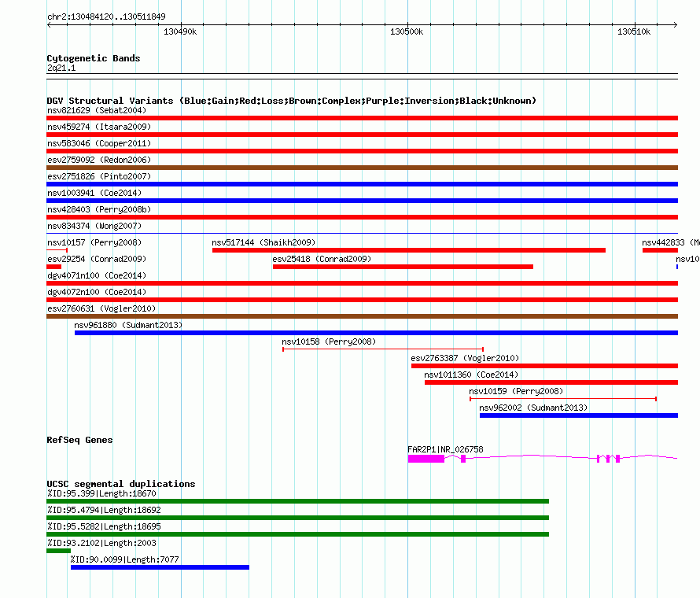Click the 130490k ruler label

tap(180, 31)
